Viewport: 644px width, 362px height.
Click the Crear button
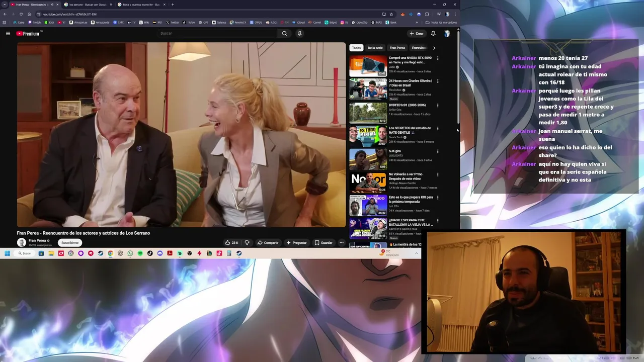[x=417, y=33]
